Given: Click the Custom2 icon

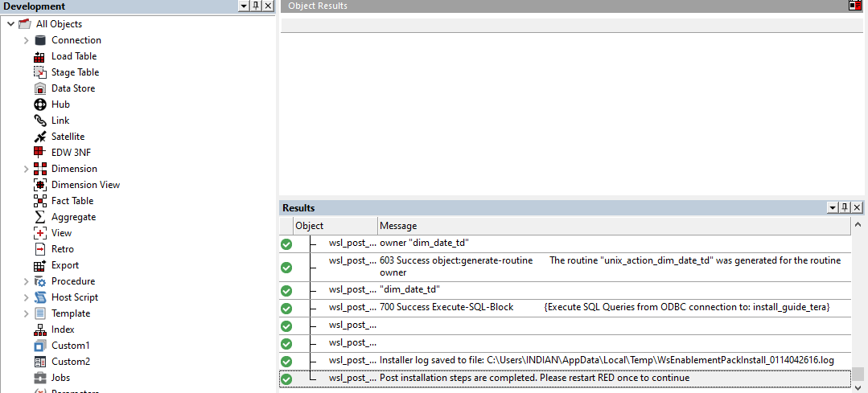Looking at the screenshot, I should [40, 362].
